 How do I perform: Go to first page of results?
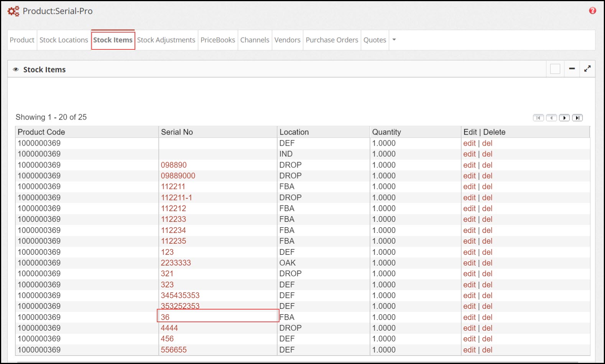pos(538,118)
